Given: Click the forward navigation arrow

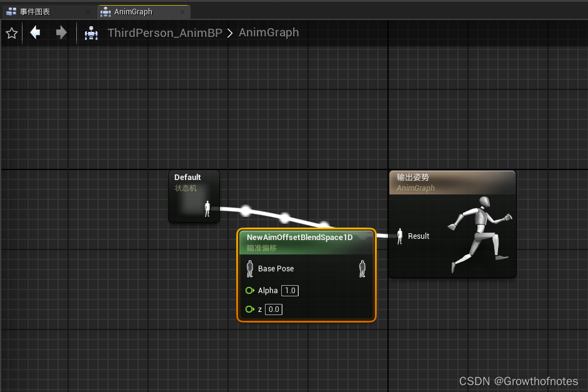Looking at the screenshot, I should tap(61, 33).
